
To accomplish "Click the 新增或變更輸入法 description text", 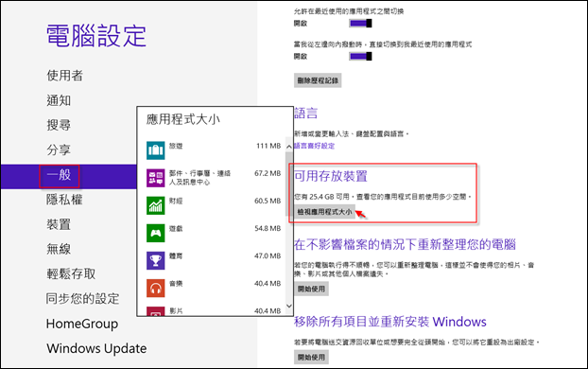I will [x=352, y=133].
